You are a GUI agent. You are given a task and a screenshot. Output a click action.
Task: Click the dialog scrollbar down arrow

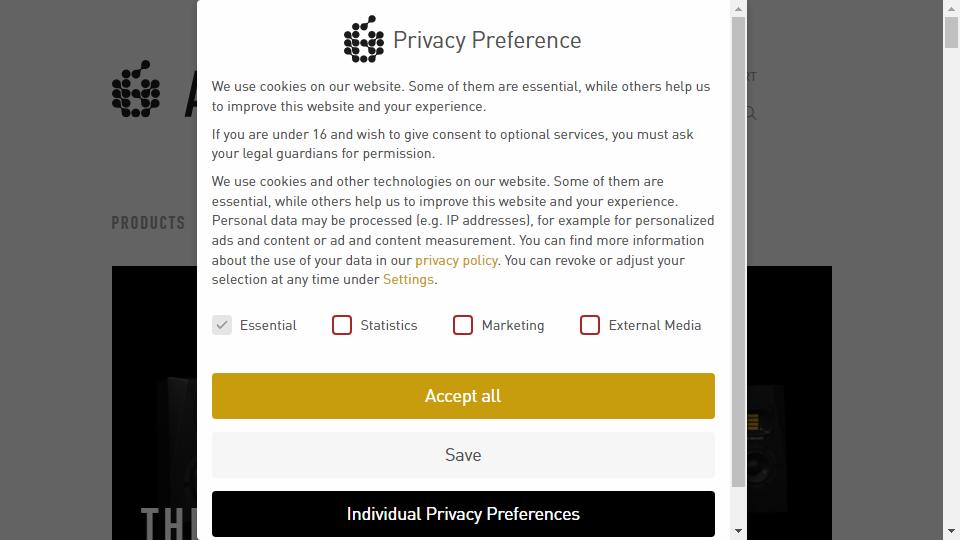click(x=739, y=531)
